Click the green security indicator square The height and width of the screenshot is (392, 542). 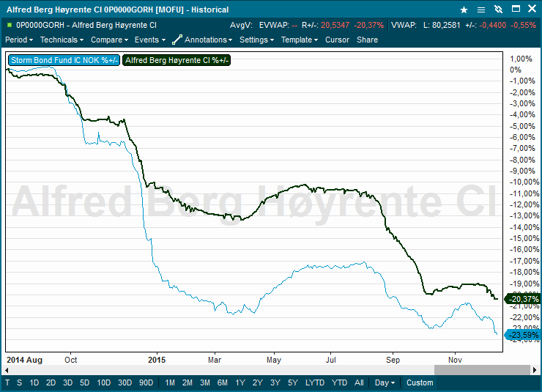pyautogui.click(x=10, y=25)
